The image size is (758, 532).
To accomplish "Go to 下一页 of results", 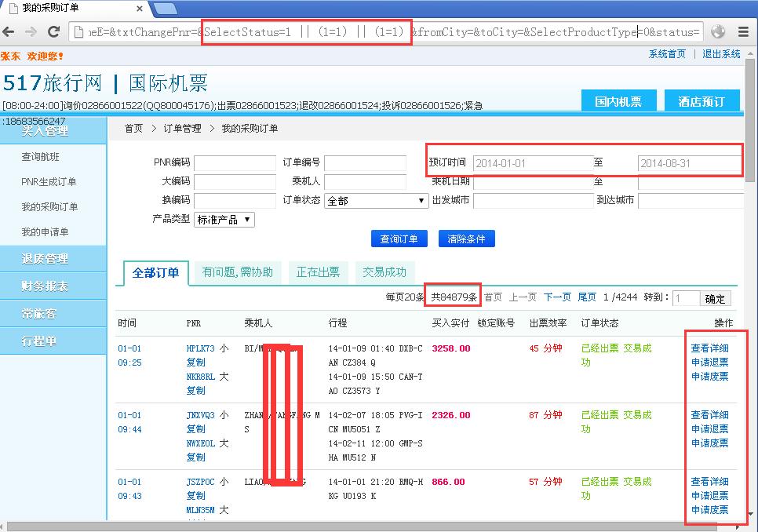I will coord(557,297).
